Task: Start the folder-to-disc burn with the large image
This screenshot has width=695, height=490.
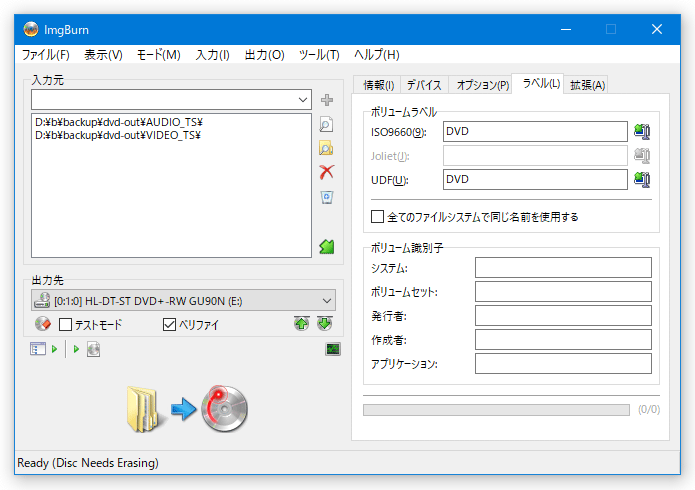Action: (x=187, y=409)
